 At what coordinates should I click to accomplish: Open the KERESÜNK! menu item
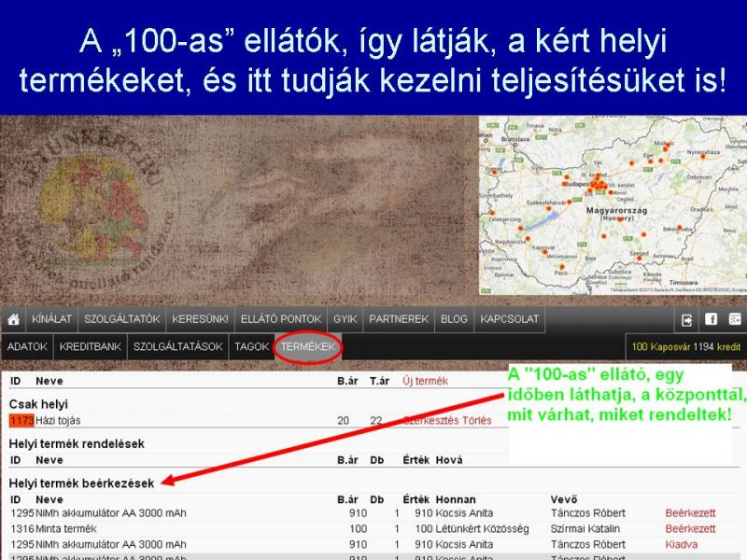click(x=200, y=319)
